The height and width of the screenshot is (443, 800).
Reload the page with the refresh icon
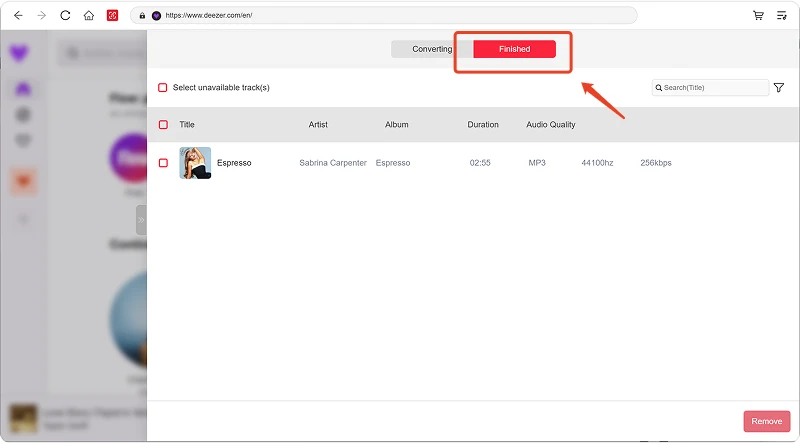[x=65, y=16]
